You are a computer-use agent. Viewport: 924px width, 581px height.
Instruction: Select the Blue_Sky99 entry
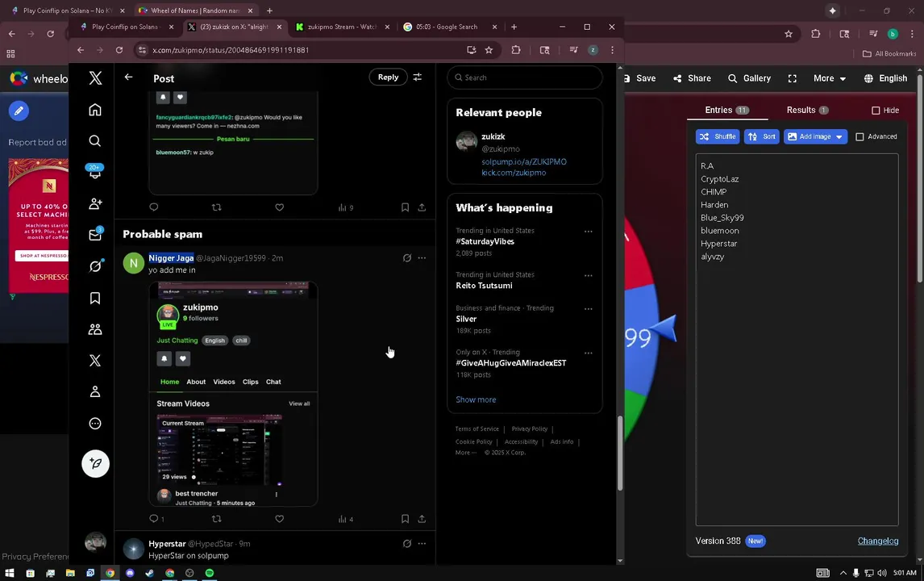722,218
